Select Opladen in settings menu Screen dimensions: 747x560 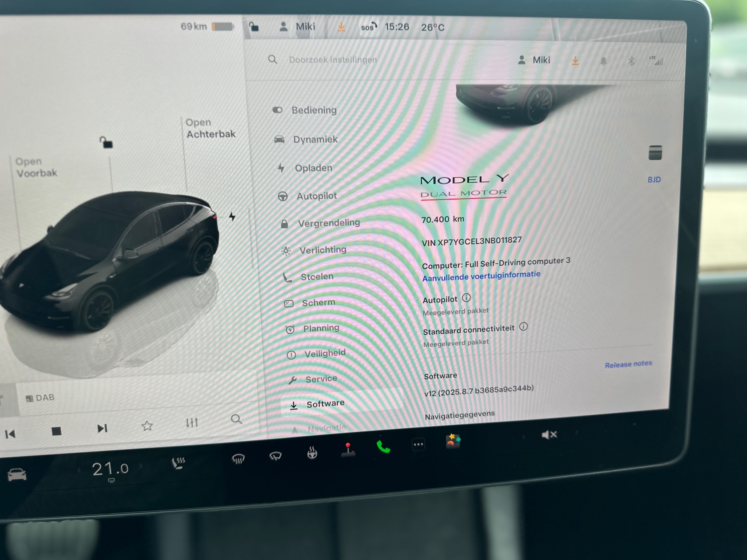click(x=313, y=168)
